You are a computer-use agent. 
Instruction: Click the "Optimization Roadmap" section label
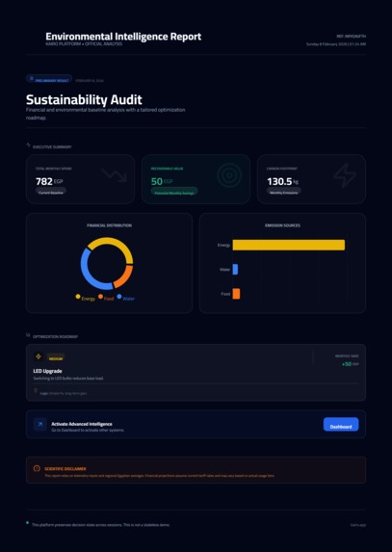tap(55, 336)
